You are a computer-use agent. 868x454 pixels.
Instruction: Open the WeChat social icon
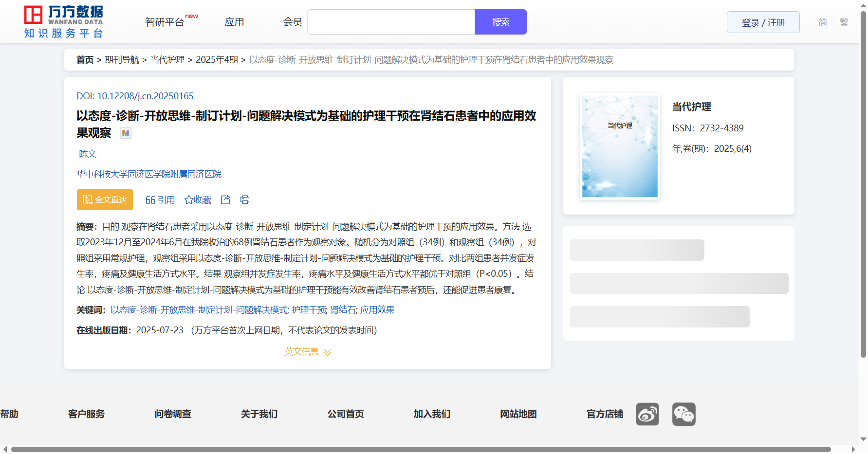pyautogui.click(x=683, y=414)
